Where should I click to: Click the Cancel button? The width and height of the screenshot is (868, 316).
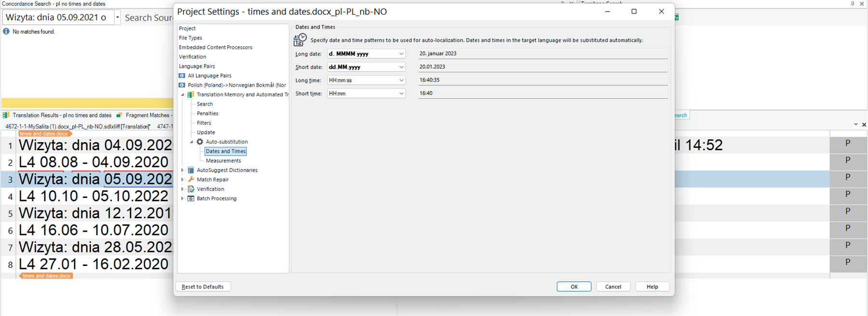(x=613, y=287)
